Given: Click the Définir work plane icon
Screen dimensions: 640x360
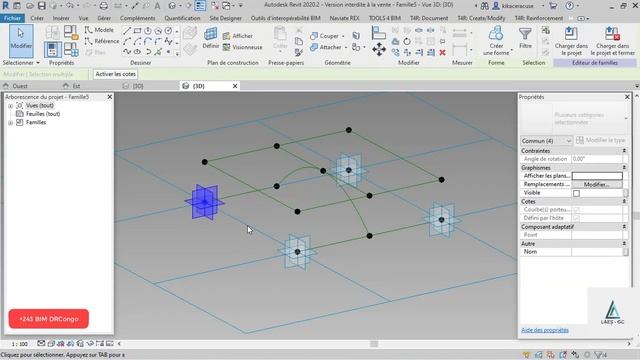Looking at the screenshot, I should coord(211,39).
